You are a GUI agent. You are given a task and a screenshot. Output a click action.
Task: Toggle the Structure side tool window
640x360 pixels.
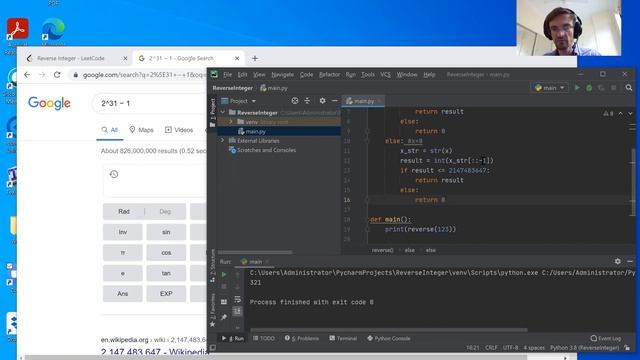tap(213, 266)
